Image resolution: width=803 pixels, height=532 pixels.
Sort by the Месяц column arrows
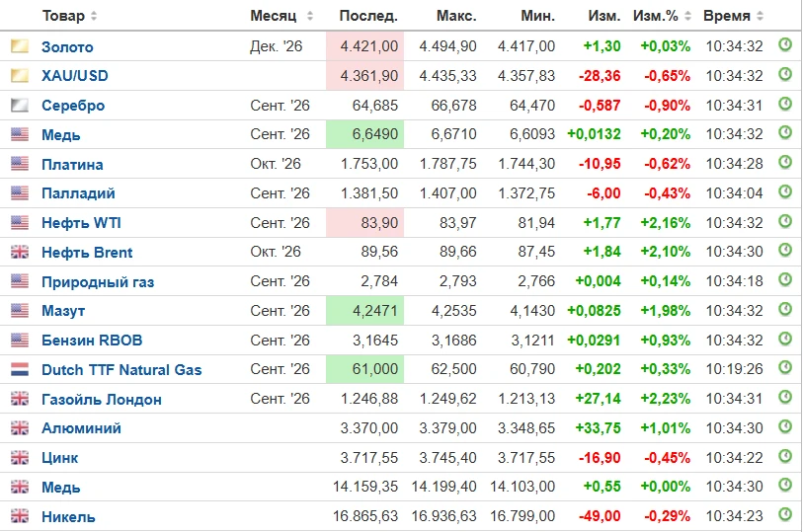point(310,16)
